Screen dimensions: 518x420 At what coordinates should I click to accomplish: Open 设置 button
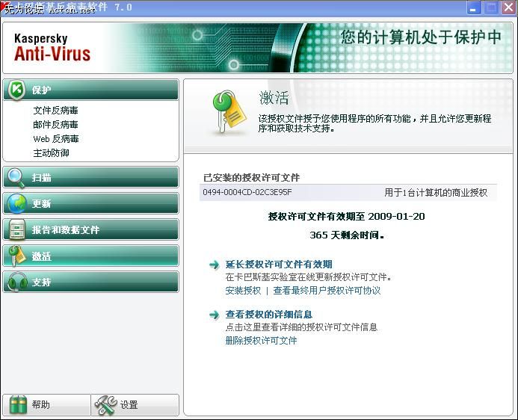pyautogui.click(x=135, y=405)
